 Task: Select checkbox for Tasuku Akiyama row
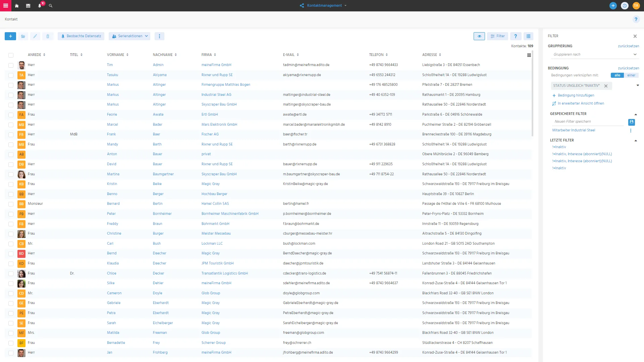(x=11, y=75)
